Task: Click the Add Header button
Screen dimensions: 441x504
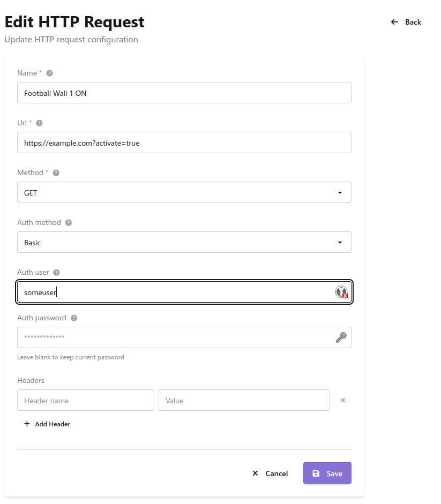Action: [x=47, y=424]
